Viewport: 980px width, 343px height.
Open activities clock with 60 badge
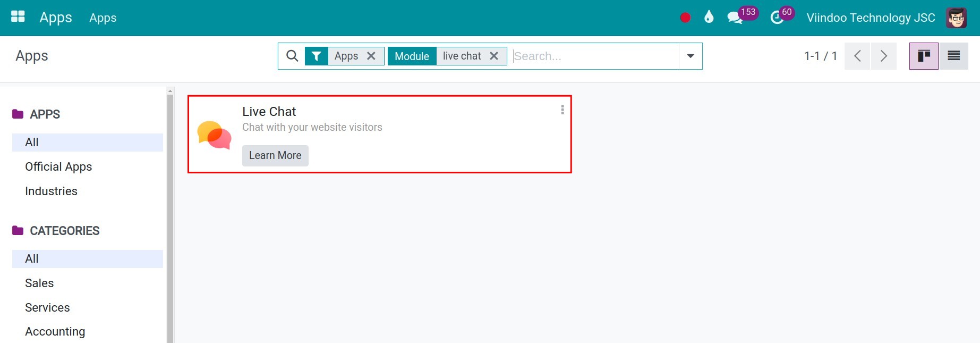(x=782, y=16)
